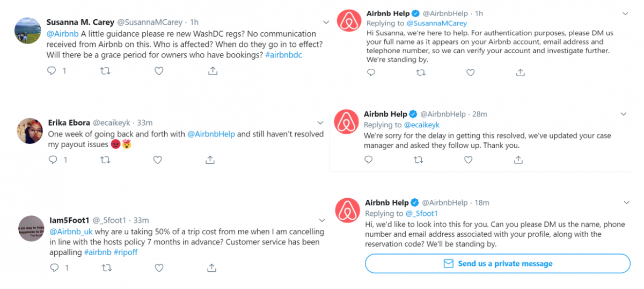Viewport: 644px width, 289px height.
Task: Share Iam5Foot1's tweet
Action: pyautogui.click(x=211, y=268)
